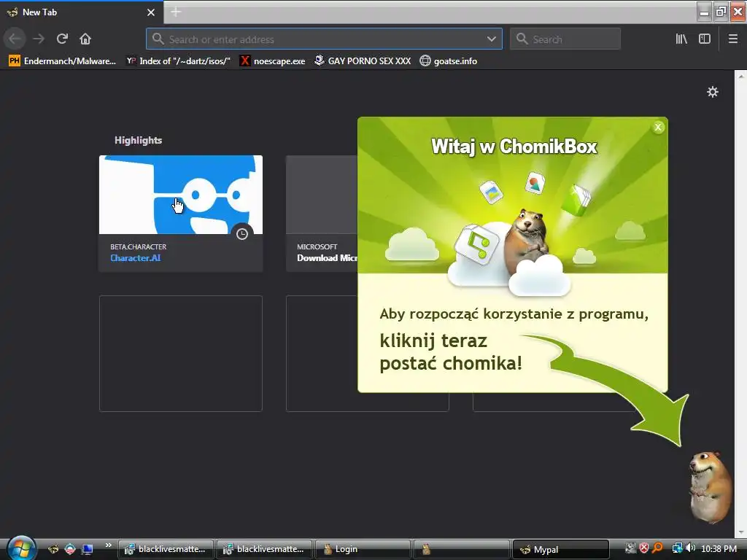
Task: Restore down the Mypal browser window
Action: (721, 12)
